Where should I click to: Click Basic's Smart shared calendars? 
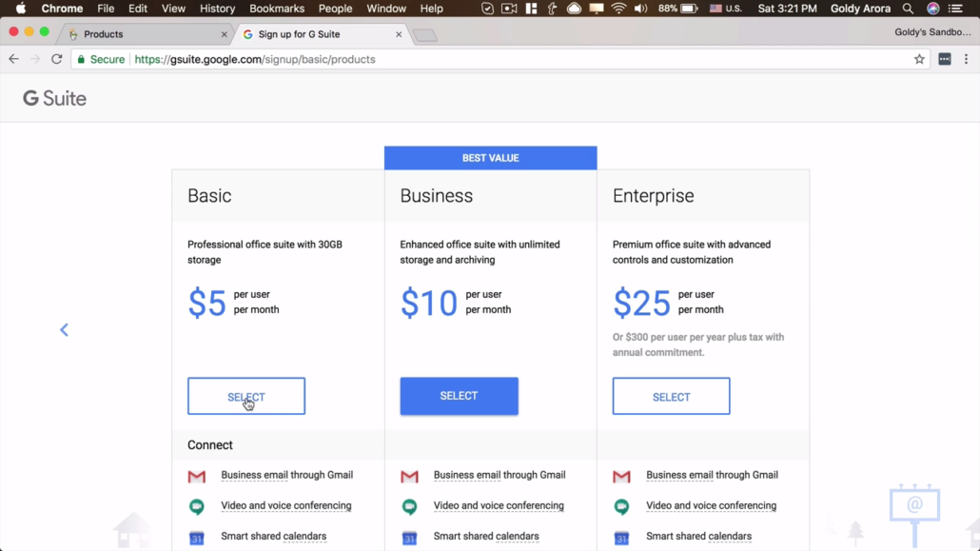(274, 536)
